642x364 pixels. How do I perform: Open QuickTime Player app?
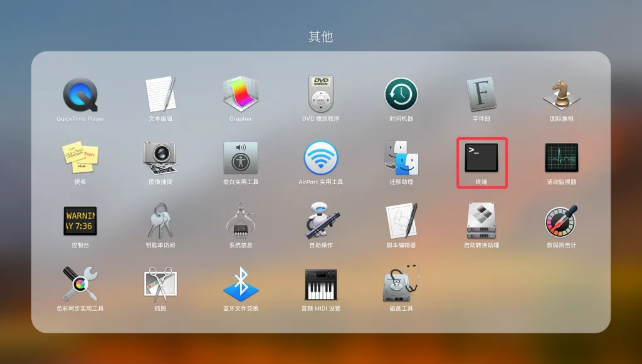[80, 95]
